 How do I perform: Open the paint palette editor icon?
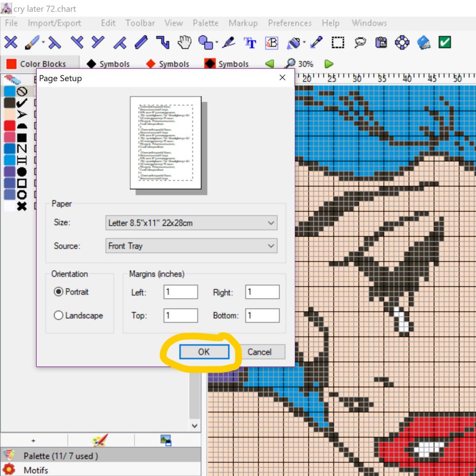[x=100, y=440]
